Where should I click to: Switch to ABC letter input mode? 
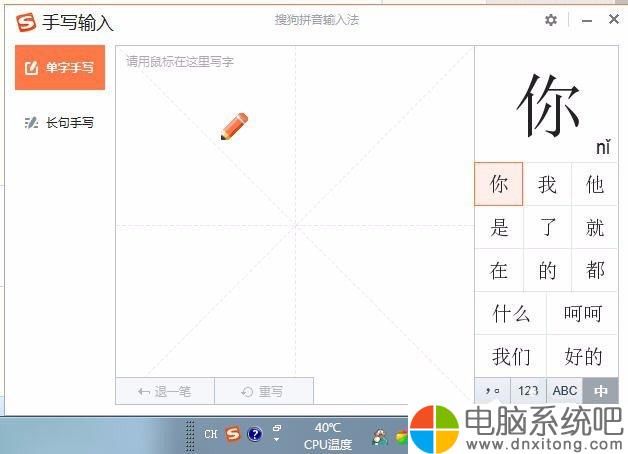pos(565,390)
